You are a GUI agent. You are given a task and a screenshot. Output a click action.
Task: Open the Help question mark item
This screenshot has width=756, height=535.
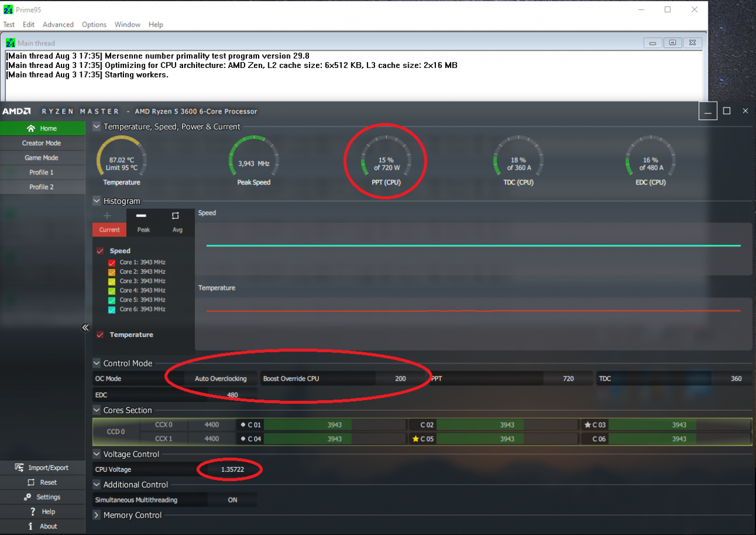pyautogui.click(x=32, y=512)
